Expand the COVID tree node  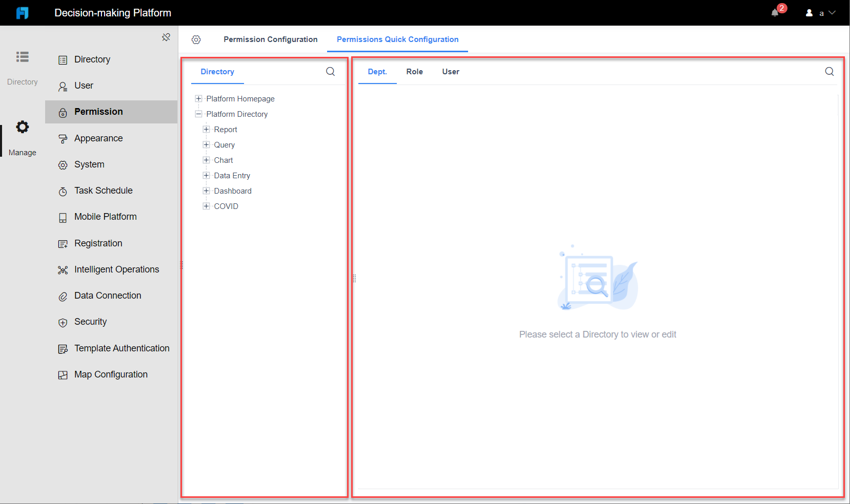pyautogui.click(x=206, y=206)
